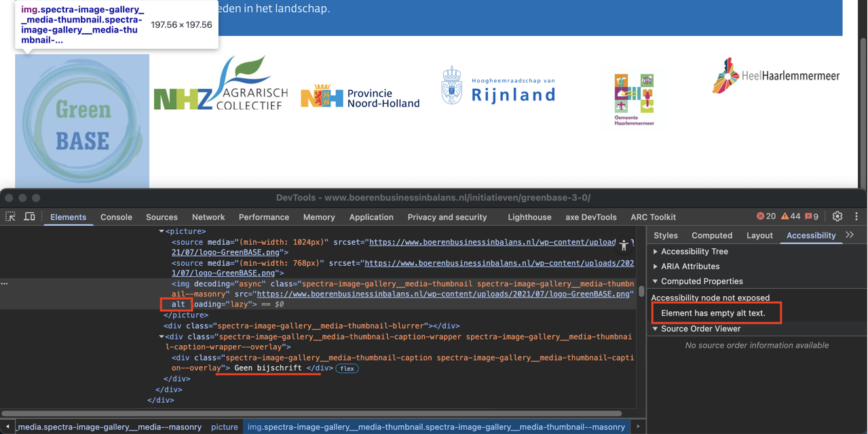Image resolution: width=868 pixels, height=434 pixels.
Task: Click the logo-GreenBASE.png src link
Action: coord(444,294)
